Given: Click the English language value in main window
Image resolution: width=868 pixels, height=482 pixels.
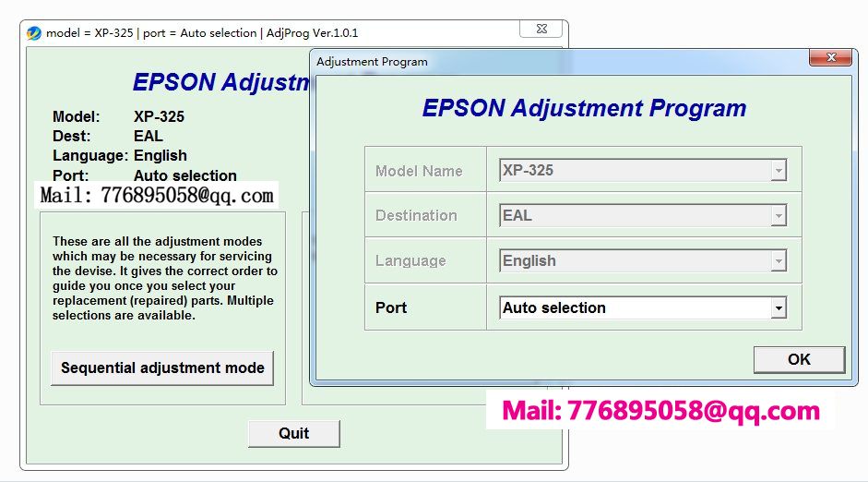Looking at the screenshot, I should [160, 156].
